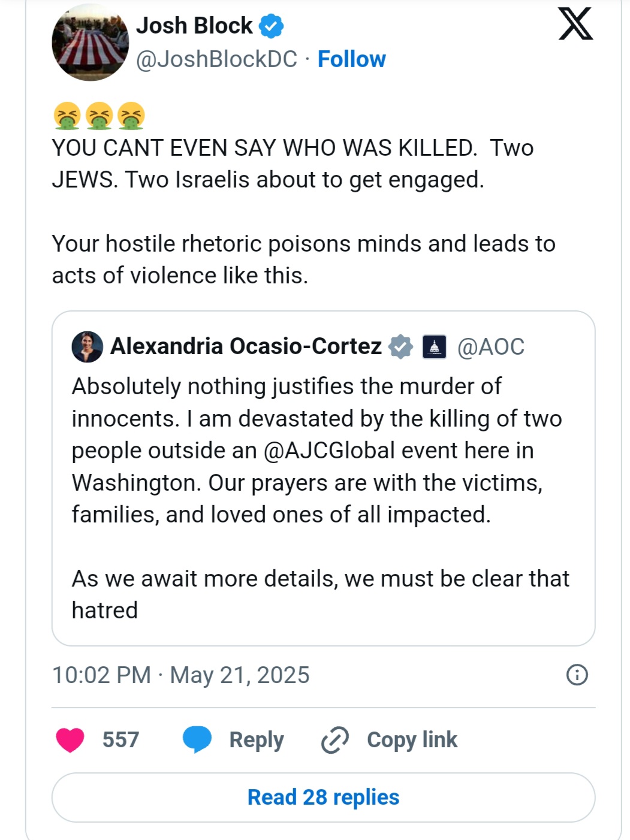
Task: Open the Josh Block display name
Action: pyautogui.click(x=194, y=26)
